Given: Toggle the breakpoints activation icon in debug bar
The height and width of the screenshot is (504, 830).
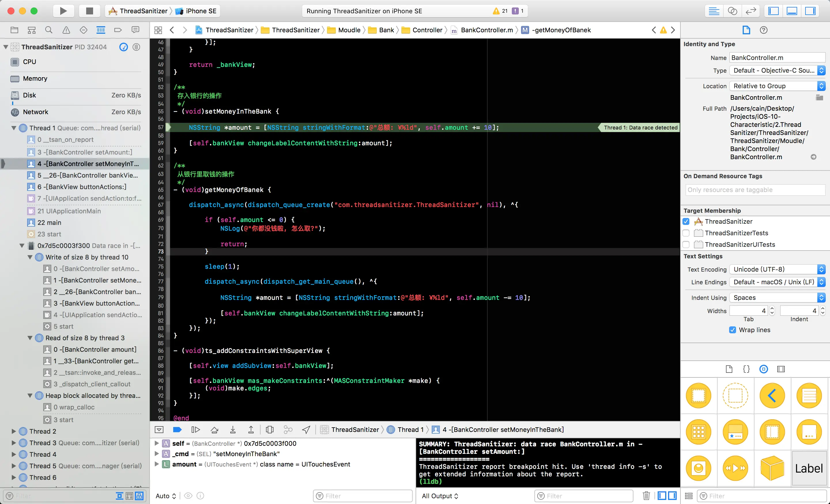Looking at the screenshot, I should pos(177,430).
